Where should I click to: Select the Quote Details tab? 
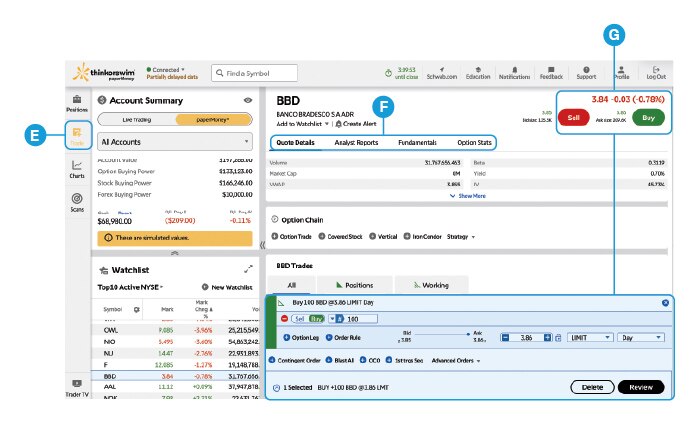tap(295, 142)
